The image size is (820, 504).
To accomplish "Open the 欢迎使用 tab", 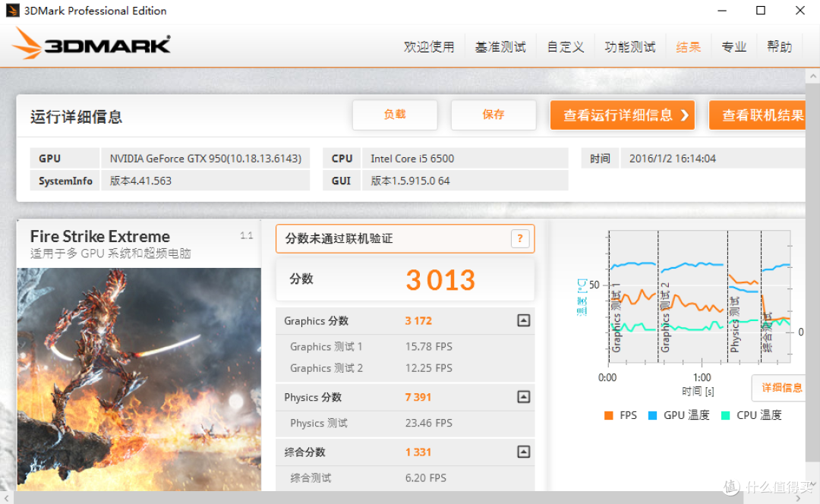I will pyautogui.click(x=429, y=47).
